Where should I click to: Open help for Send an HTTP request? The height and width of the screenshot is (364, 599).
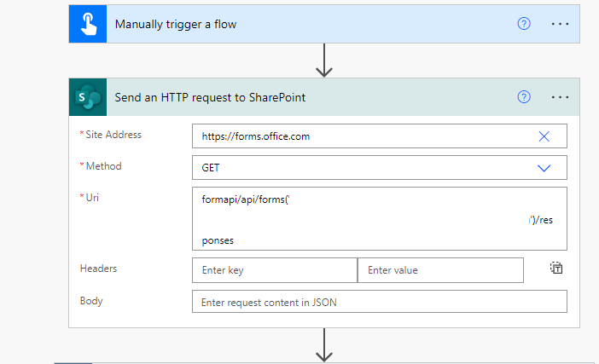(524, 97)
